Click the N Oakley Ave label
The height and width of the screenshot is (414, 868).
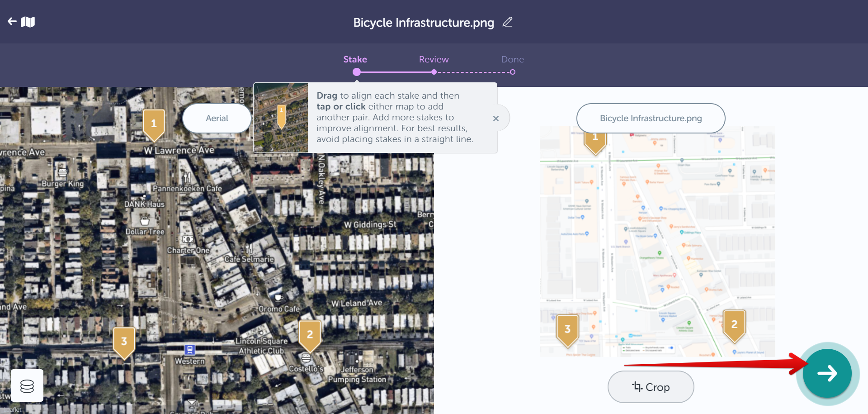[321, 179]
